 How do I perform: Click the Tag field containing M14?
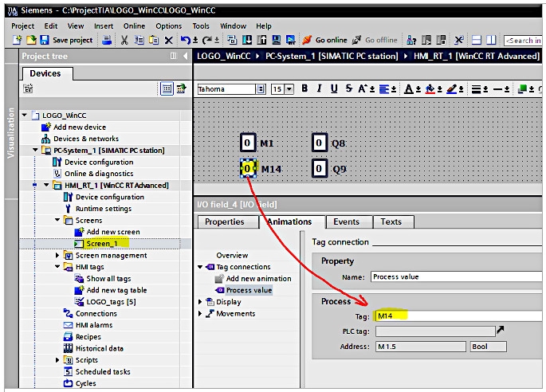pyautogui.click(x=458, y=316)
